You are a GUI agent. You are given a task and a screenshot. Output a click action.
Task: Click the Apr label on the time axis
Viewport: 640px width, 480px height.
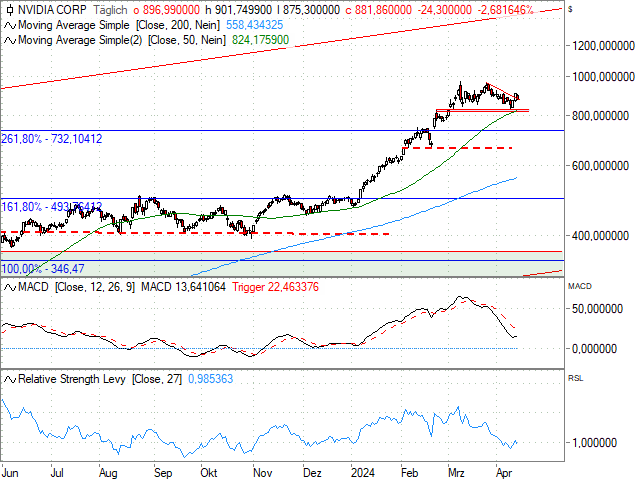point(504,473)
